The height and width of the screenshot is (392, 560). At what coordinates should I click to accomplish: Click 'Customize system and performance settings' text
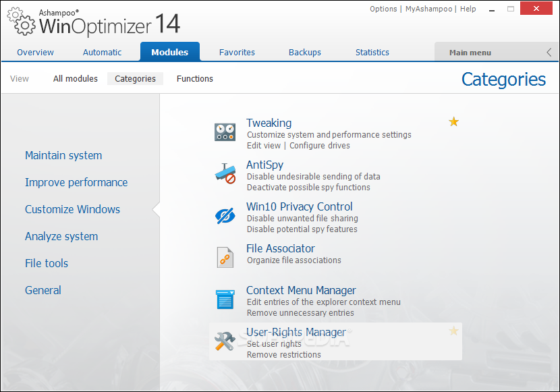click(x=329, y=134)
